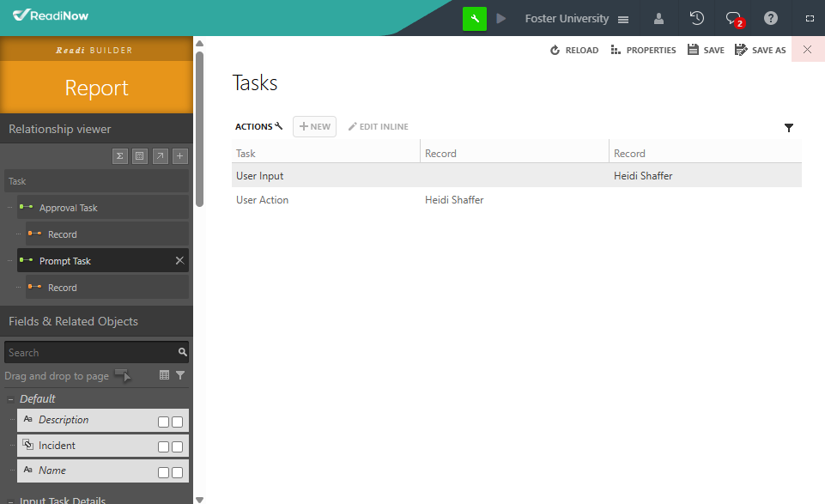The height and width of the screenshot is (504, 825).
Task: Click the sidebar scrollbar thumb
Action: click(199, 129)
